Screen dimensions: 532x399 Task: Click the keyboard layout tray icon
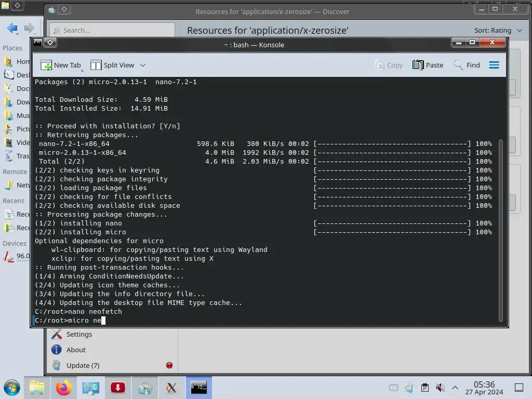pyautogui.click(x=394, y=388)
